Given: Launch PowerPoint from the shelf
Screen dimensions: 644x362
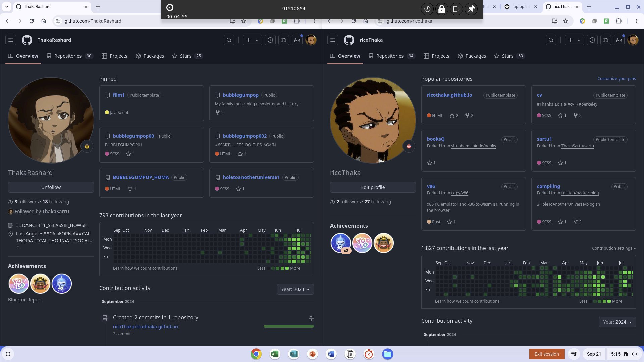Looking at the screenshot, I should click(x=313, y=354).
